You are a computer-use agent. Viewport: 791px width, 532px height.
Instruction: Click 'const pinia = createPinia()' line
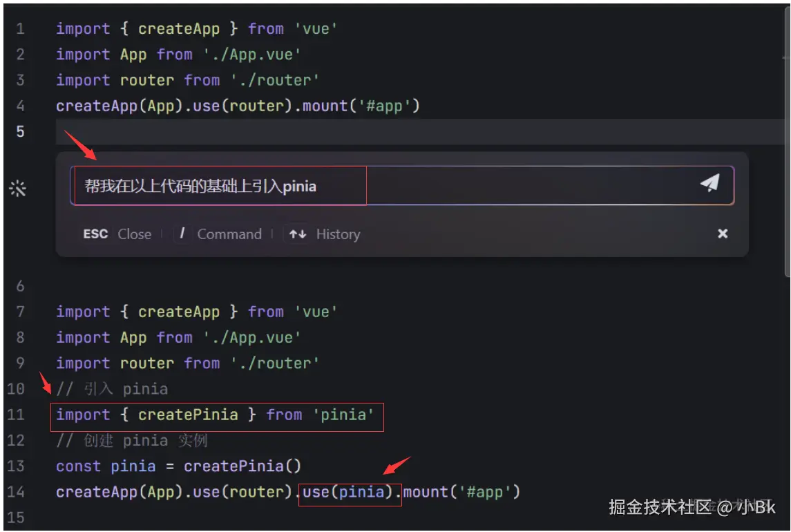click(x=179, y=466)
